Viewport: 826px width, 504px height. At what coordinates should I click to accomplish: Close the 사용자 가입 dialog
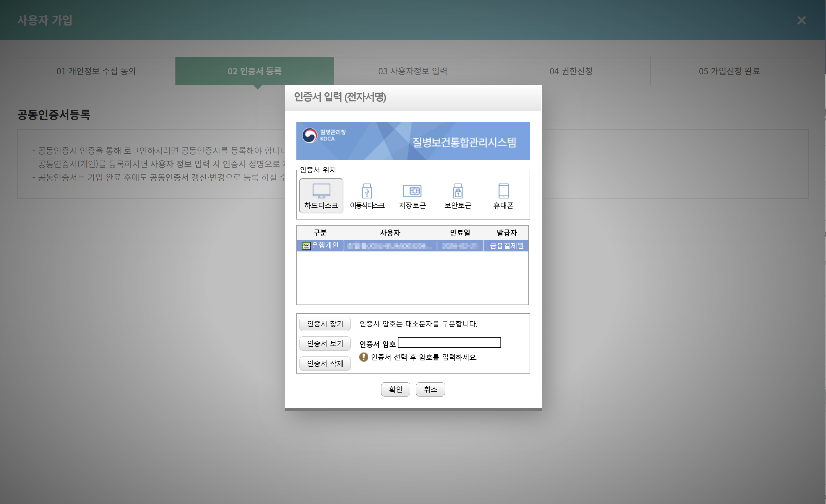[801, 20]
